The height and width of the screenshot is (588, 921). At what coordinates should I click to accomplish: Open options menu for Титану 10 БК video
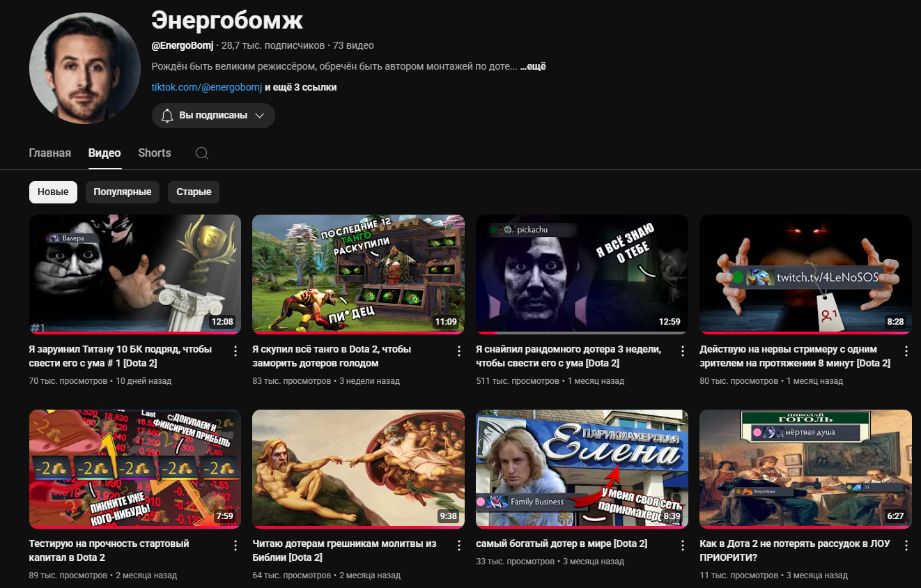235,351
